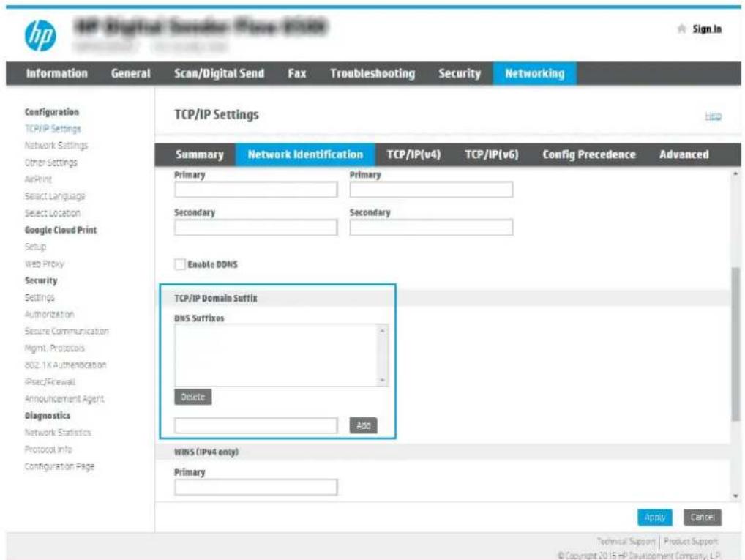
Task: Open the Summary sub-tab
Action: click(x=200, y=154)
